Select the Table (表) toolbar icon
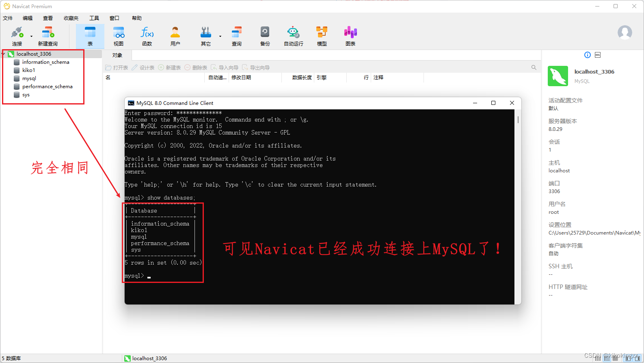This screenshot has height=363, width=644. pos(90,36)
